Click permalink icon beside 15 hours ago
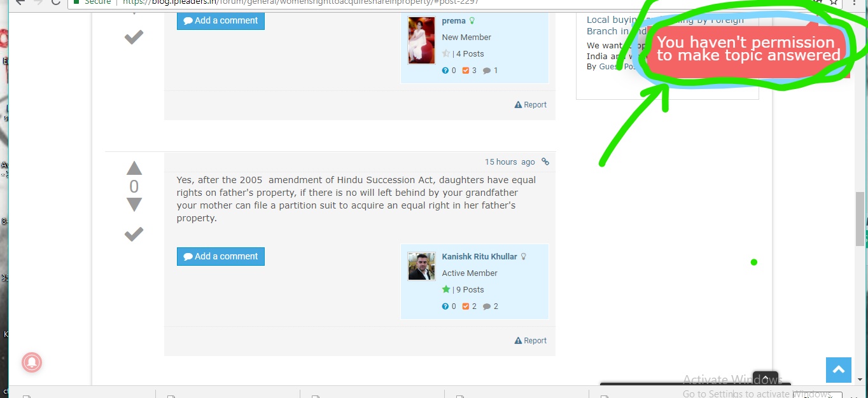This screenshot has height=398, width=868. [545, 161]
